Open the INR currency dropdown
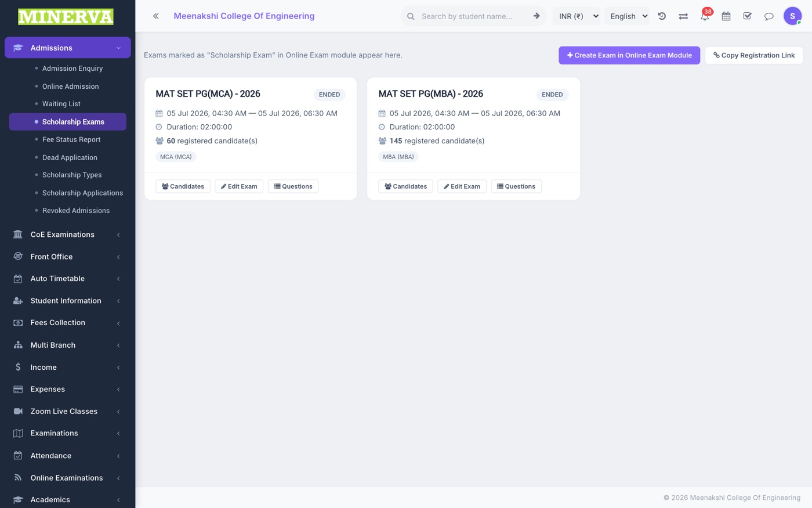The height and width of the screenshot is (508, 812). (x=577, y=16)
